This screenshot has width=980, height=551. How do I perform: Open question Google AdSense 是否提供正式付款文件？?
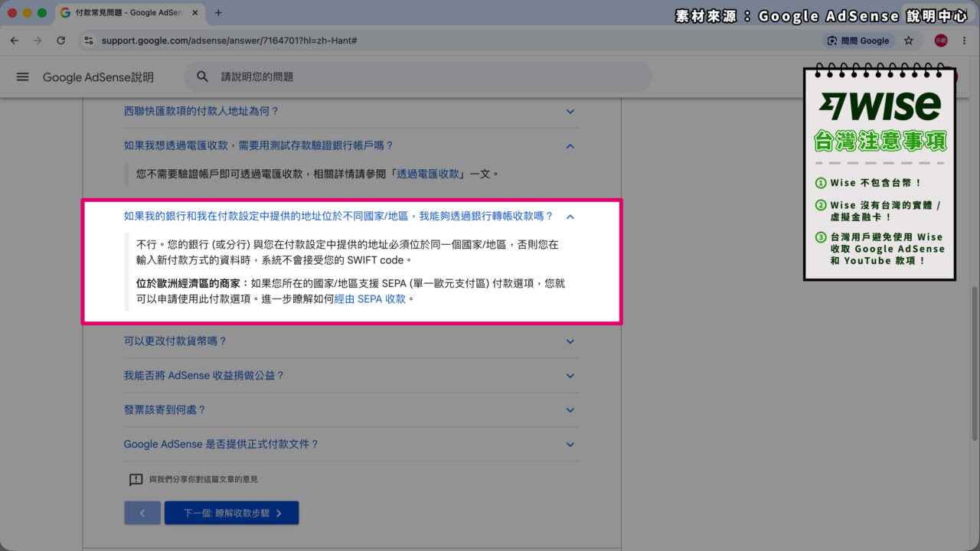(221, 445)
